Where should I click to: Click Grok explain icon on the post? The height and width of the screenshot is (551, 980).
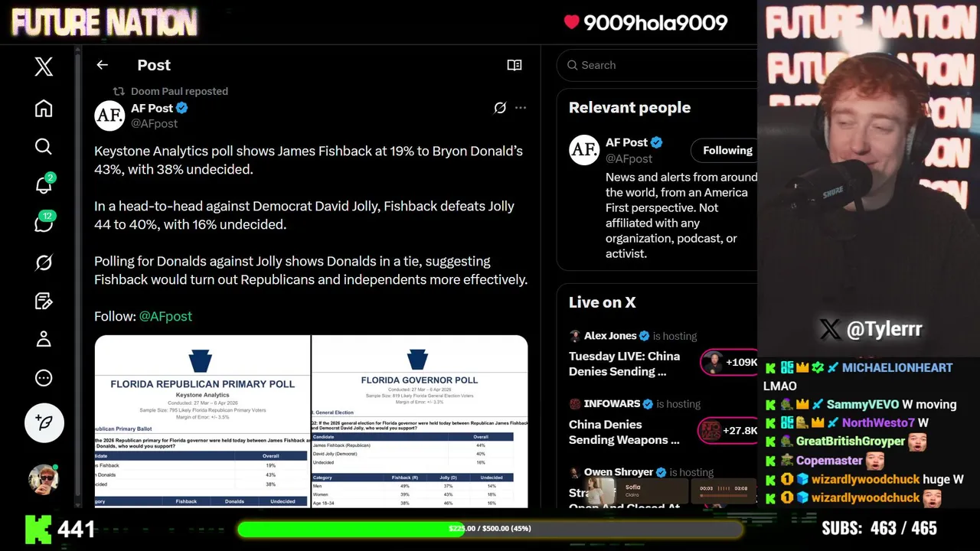click(x=500, y=108)
